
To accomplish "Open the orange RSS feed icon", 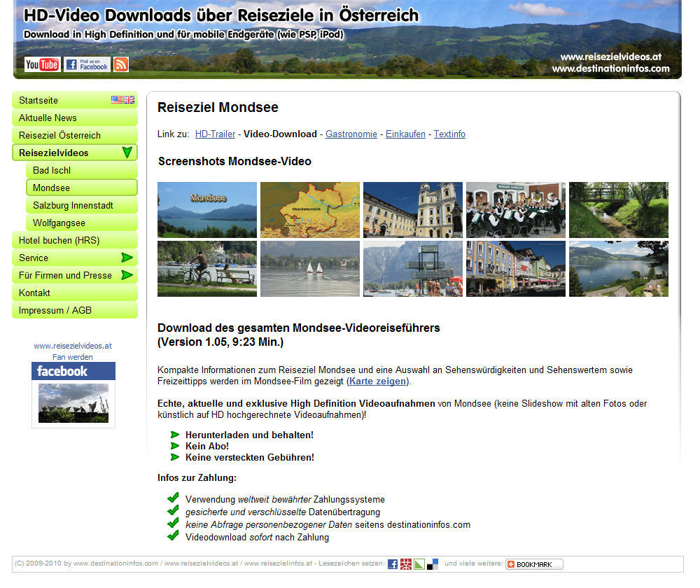I will pyautogui.click(x=121, y=64).
